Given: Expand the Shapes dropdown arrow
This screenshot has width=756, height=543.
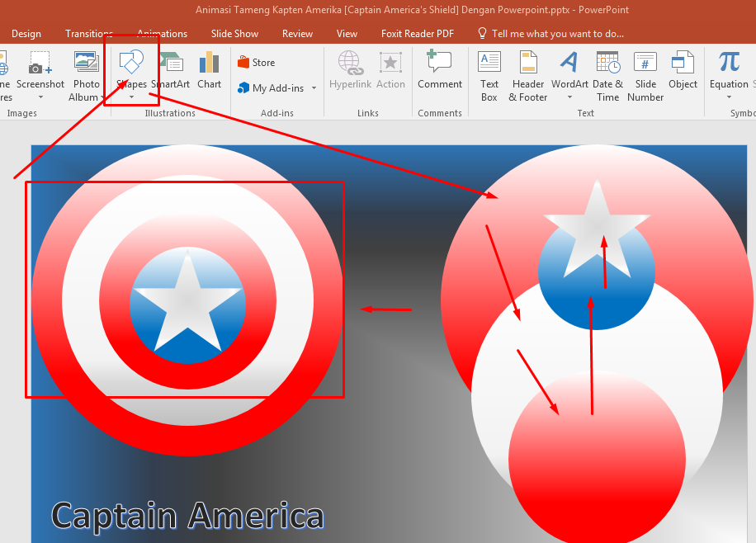Looking at the screenshot, I should pos(131,97).
